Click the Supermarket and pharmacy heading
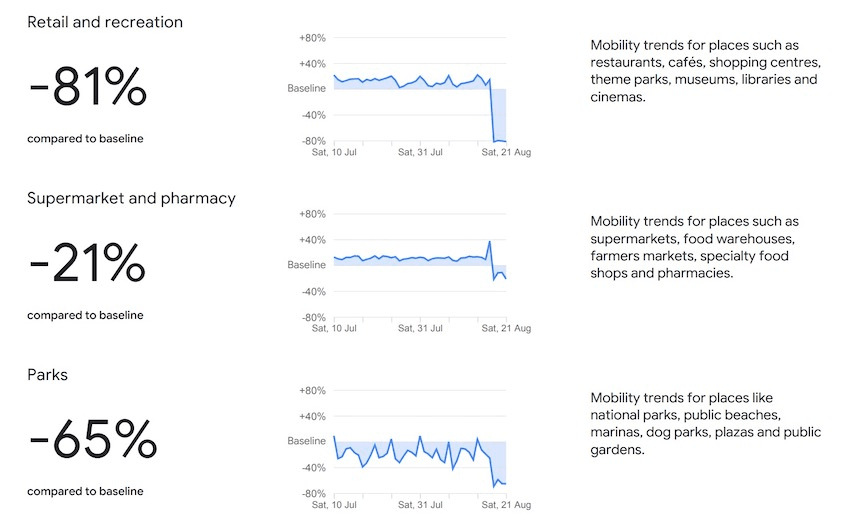Image resolution: width=850 pixels, height=522 pixels. coord(131,198)
